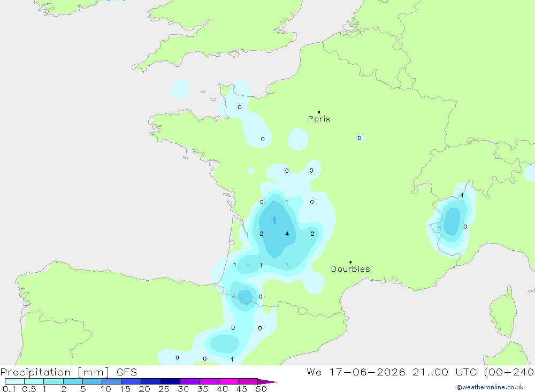
Task: Click the '21..00 UTC' time text
Action: pyautogui.click(x=445, y=372)
